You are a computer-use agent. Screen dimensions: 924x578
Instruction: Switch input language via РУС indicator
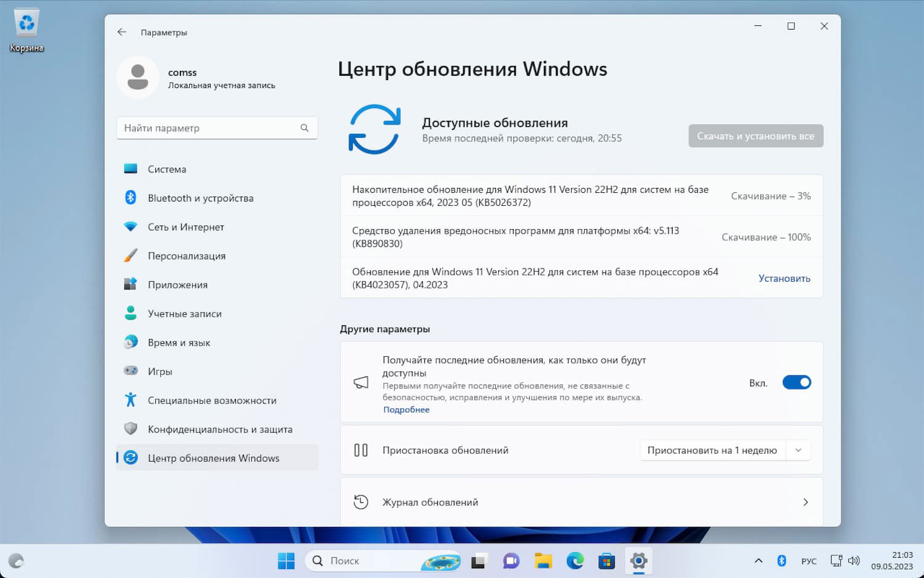click(809, 561)
